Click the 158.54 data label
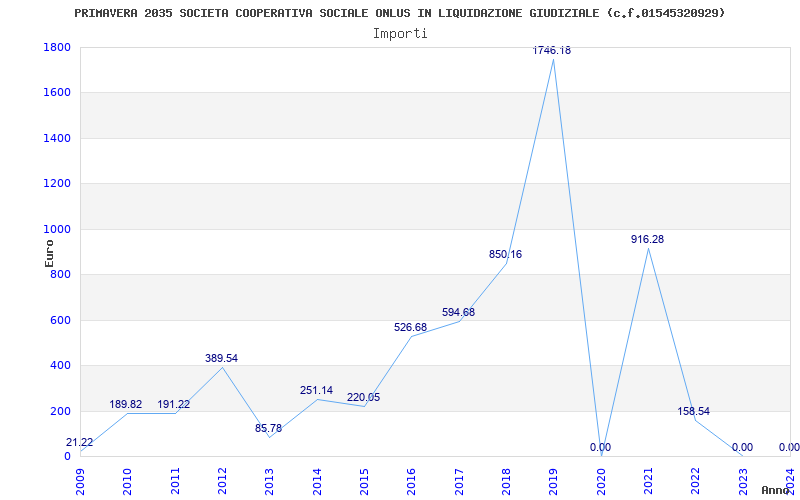This screenshot has width=800, height=500. click(x=693, y=412)
